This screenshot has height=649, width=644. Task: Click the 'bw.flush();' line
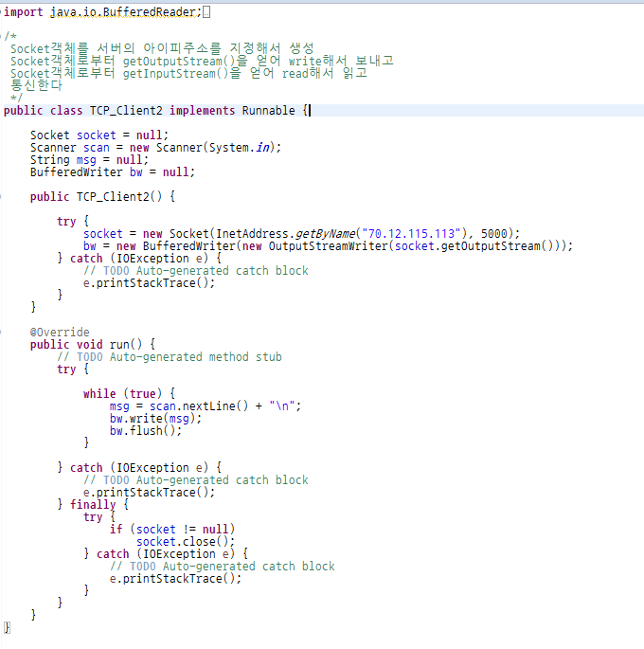coord(146,431)
